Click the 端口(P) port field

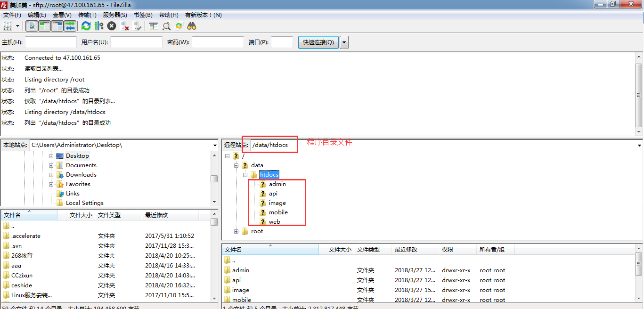tap(282, 42)
